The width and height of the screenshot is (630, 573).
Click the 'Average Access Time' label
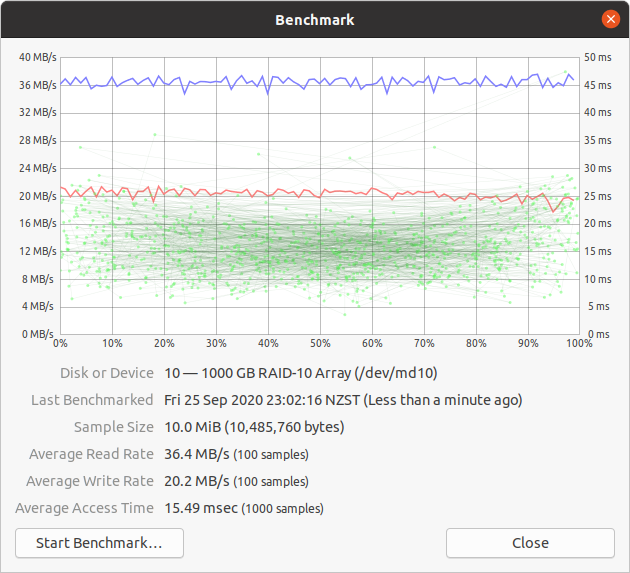(84, 508)
